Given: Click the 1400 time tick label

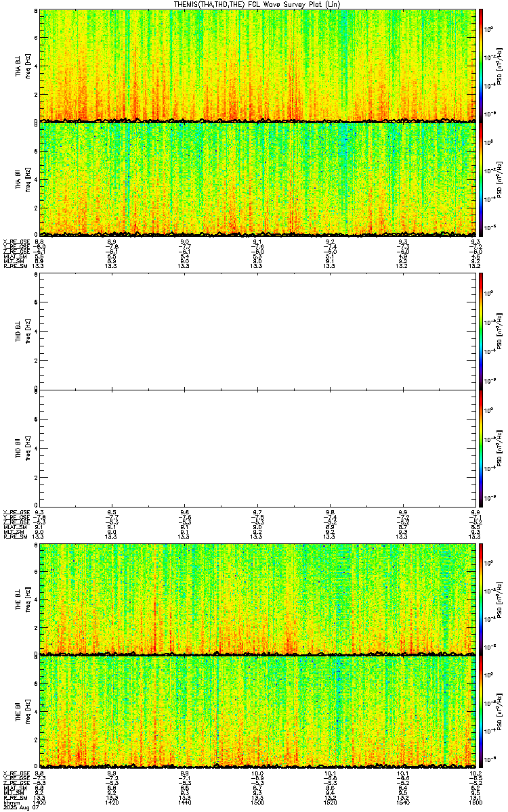Looking at the screenshot, I should (x=39, y=804).
